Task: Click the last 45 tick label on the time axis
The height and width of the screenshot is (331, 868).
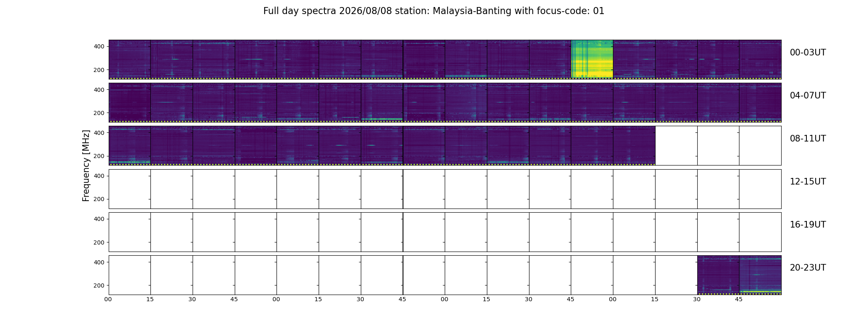Action: (x=739, y=299)
